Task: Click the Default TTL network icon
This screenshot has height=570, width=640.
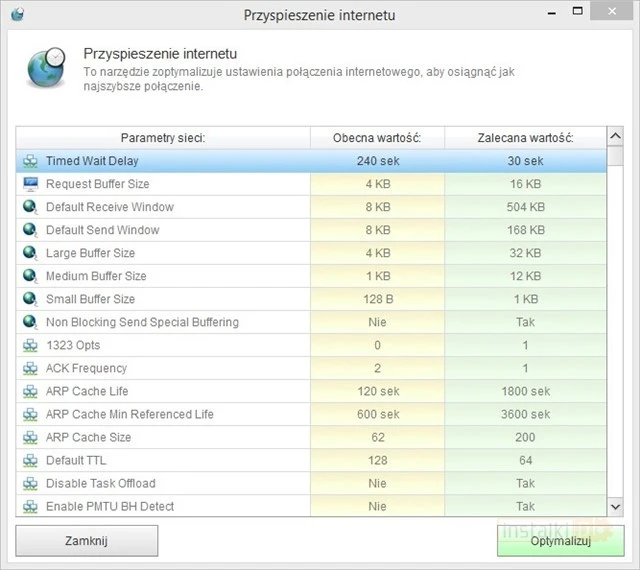Action: [x=30, y=460]
